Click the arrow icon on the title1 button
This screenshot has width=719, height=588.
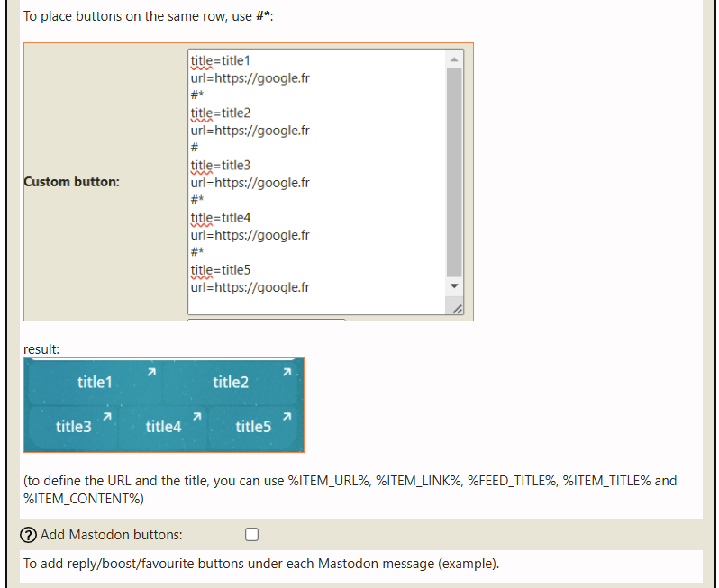pos(152,371)
